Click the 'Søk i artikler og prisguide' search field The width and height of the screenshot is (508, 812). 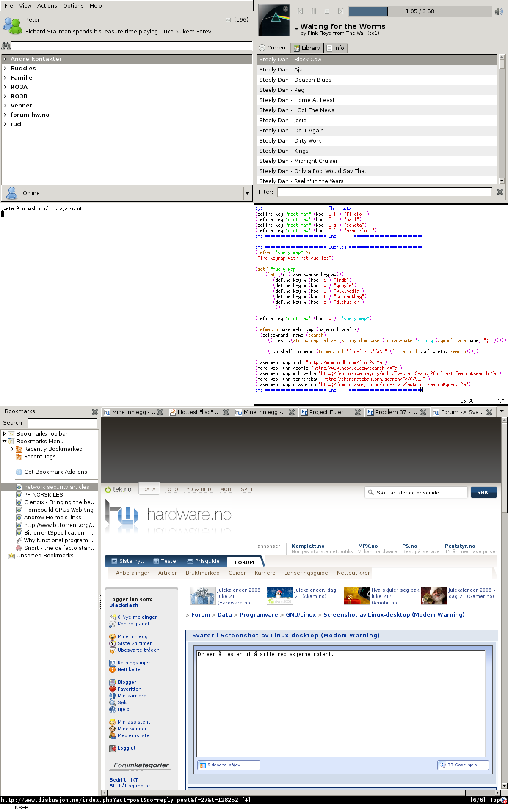pos(416,492)
